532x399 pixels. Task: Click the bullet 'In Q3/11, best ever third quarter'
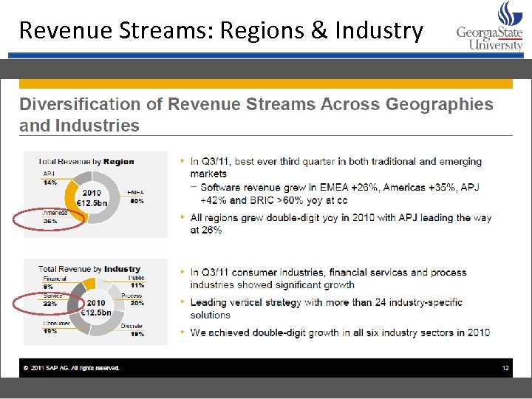pos(336,167)
